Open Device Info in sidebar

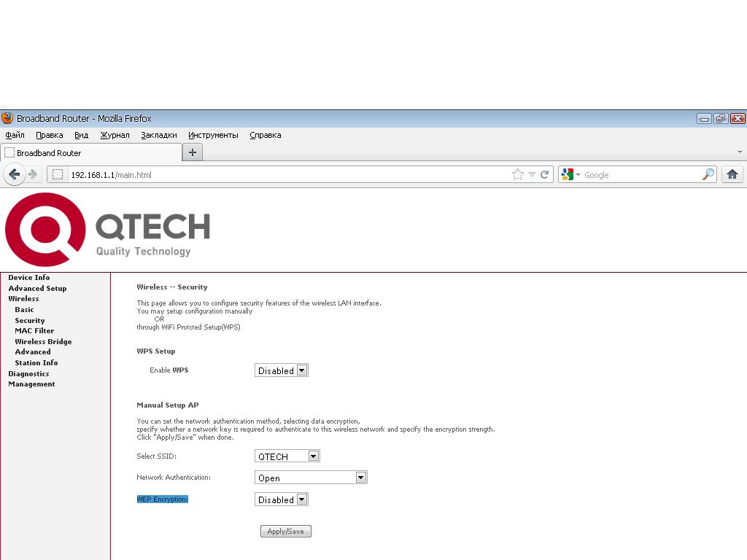29,278
